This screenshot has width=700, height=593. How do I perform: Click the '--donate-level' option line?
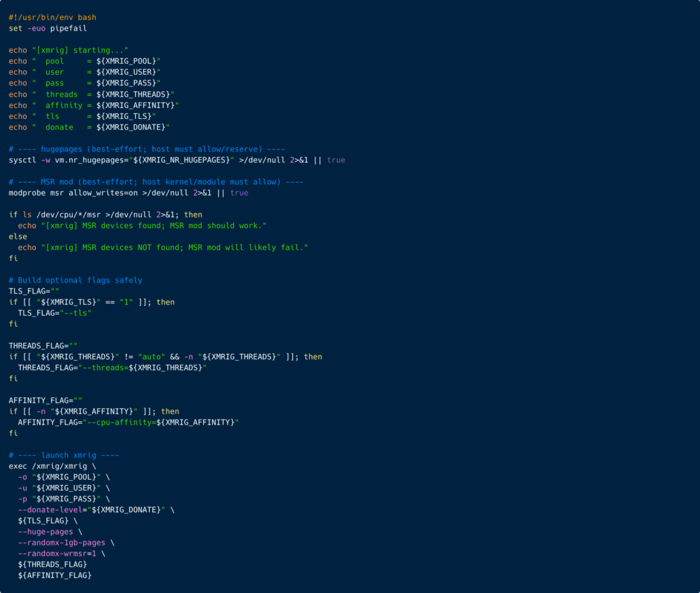point(96,509)
